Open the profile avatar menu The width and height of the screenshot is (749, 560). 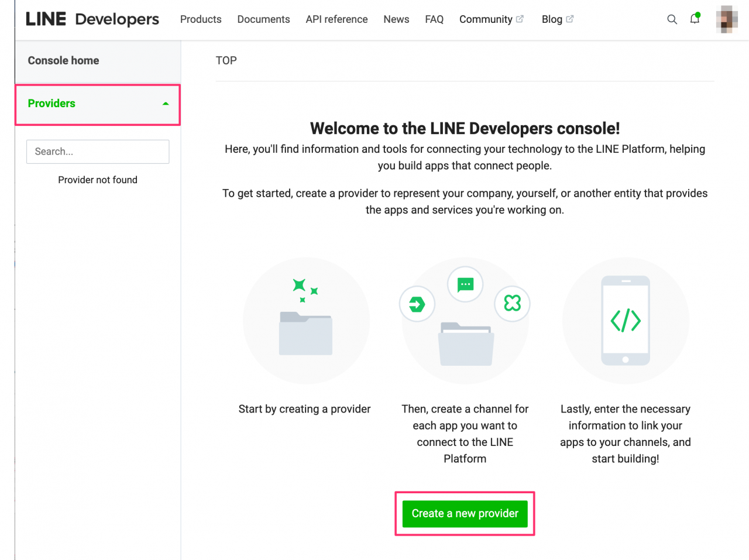tap(726, 19)
